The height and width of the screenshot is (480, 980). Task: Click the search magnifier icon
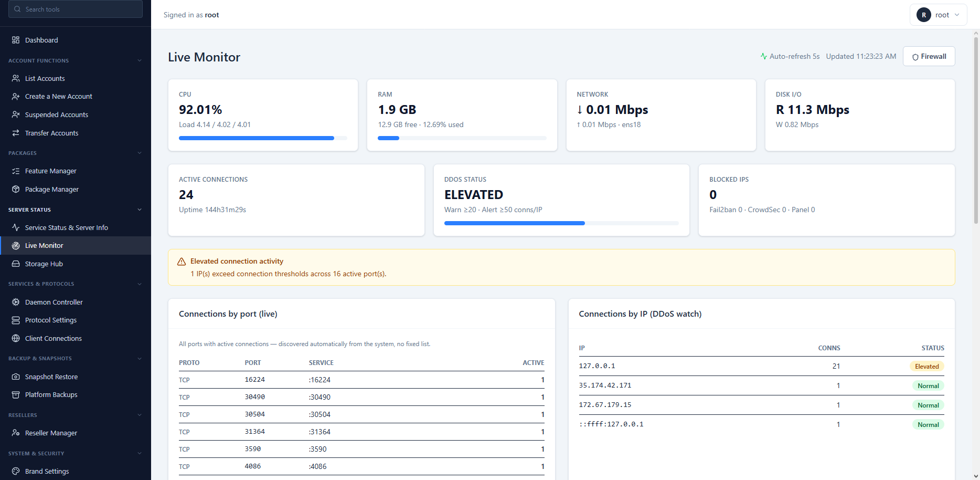click(18, 9)
